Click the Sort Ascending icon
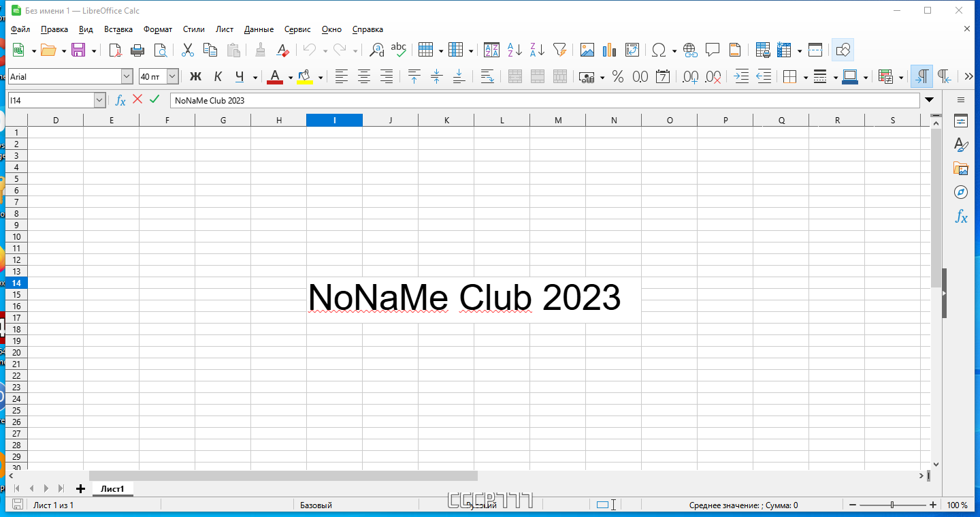This screenshot has height=517, width=980. [x=514, y=50]
